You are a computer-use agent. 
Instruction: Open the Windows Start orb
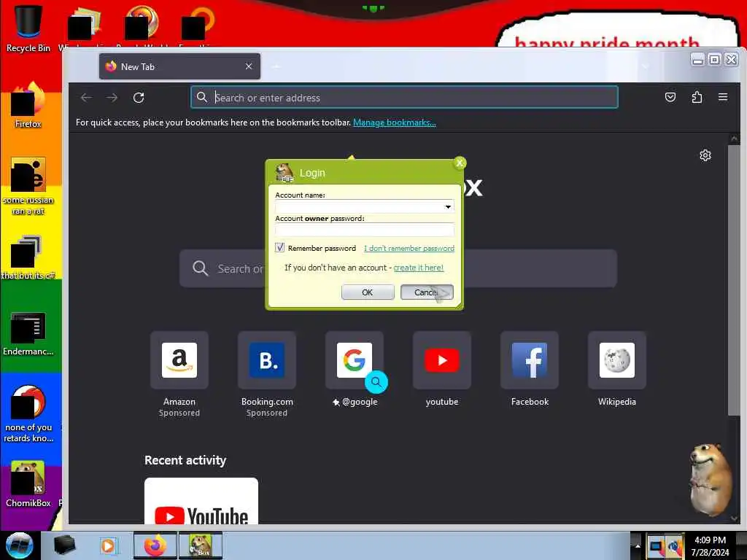click(20, 545)
